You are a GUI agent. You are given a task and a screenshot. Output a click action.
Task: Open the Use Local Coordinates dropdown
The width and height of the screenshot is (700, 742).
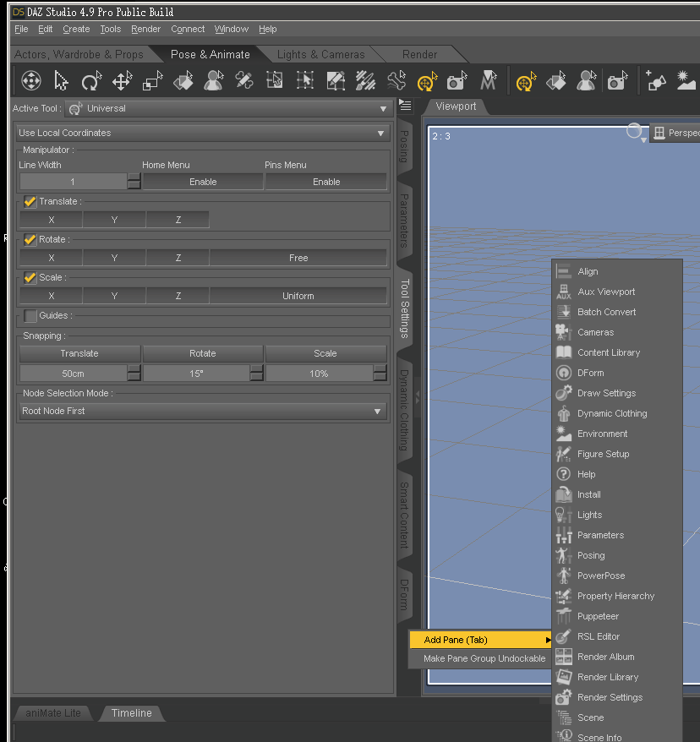pos(203,133)
